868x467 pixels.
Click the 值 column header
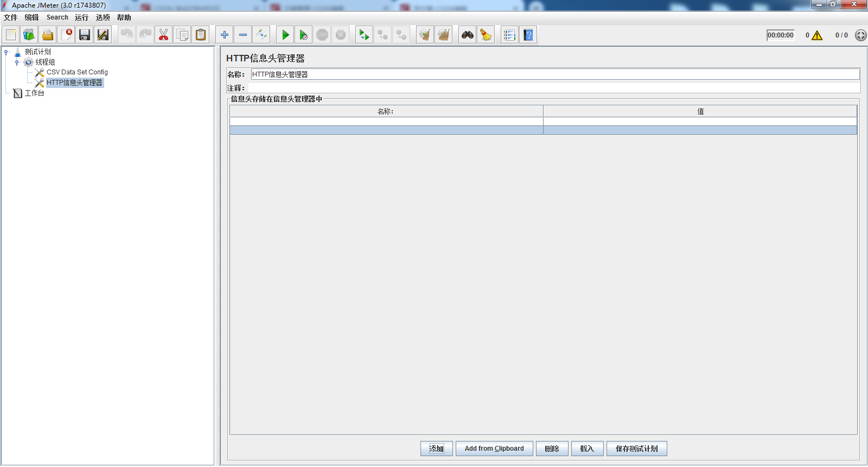[x=700, y=111]
